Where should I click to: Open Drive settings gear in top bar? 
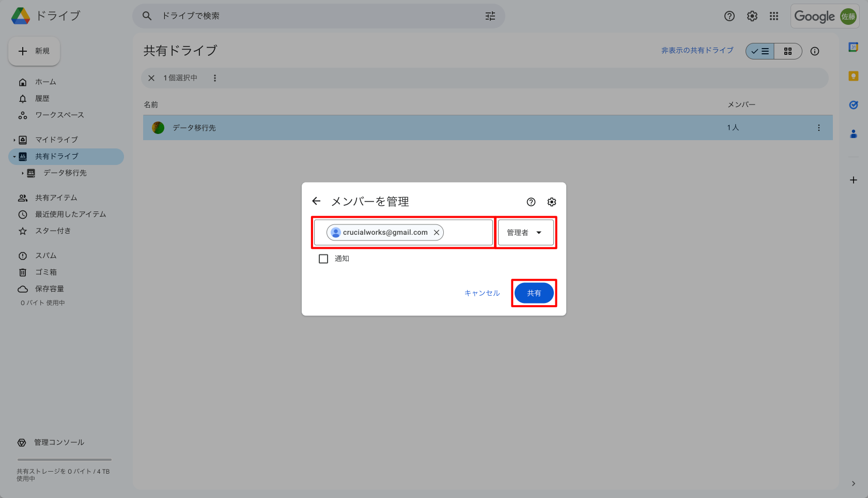pyautogui.click(x=752, y=16)
